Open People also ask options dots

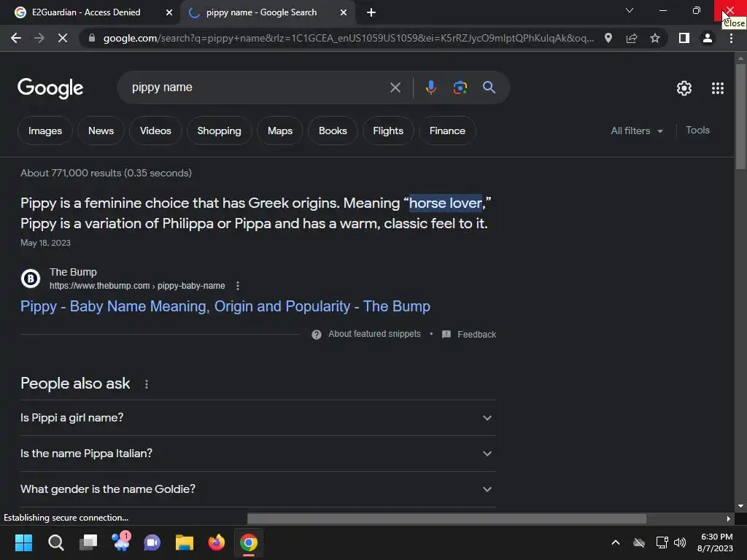(146, 384)
